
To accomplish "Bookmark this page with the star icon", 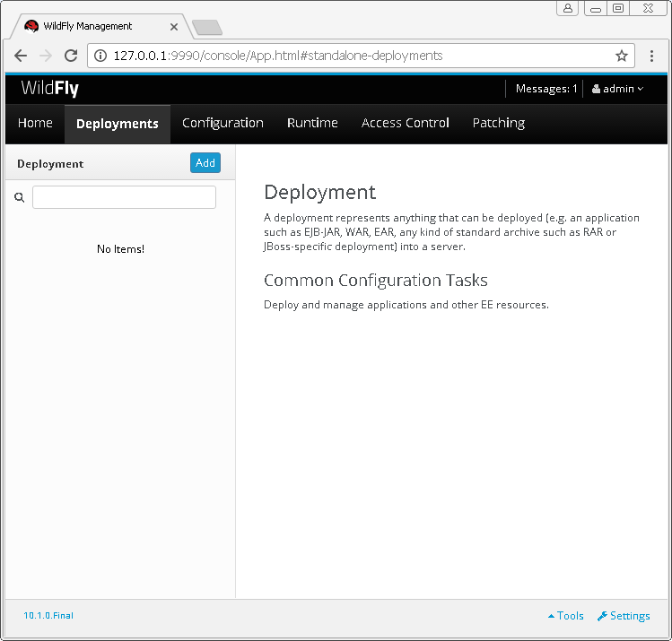I will click(622, 56).
